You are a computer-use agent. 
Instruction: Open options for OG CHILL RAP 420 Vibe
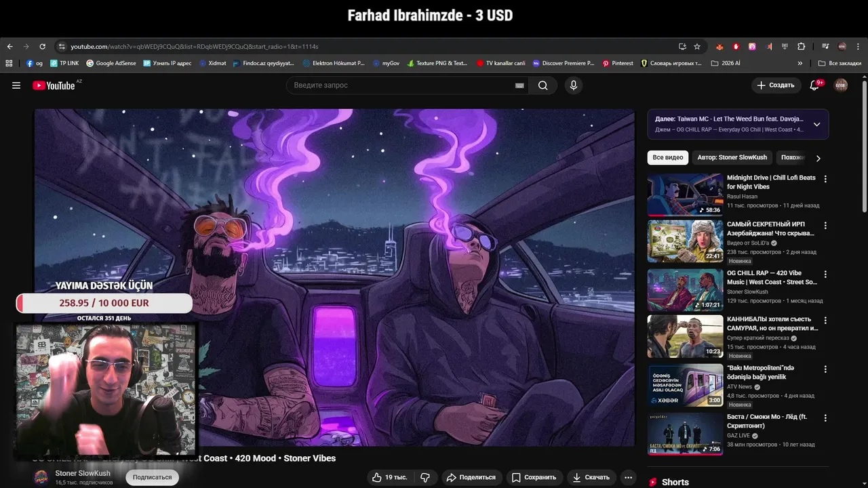(x=825, y=274)
